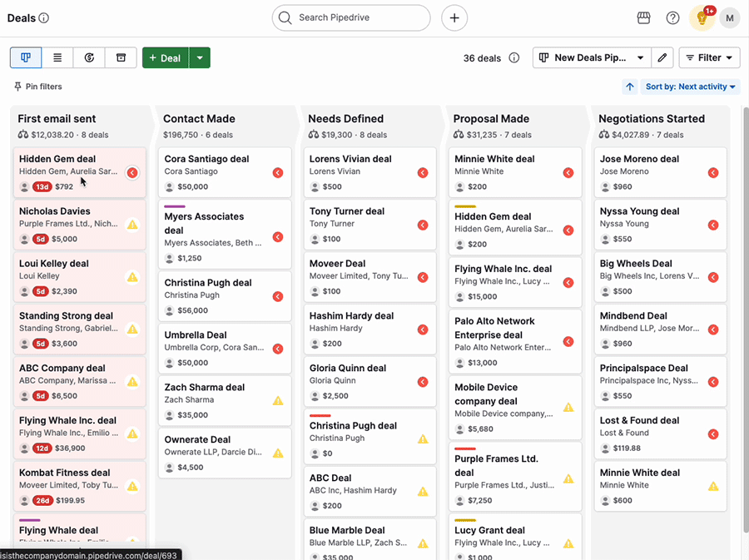
Task: Open the archive view icon
Action: point(121,57)
